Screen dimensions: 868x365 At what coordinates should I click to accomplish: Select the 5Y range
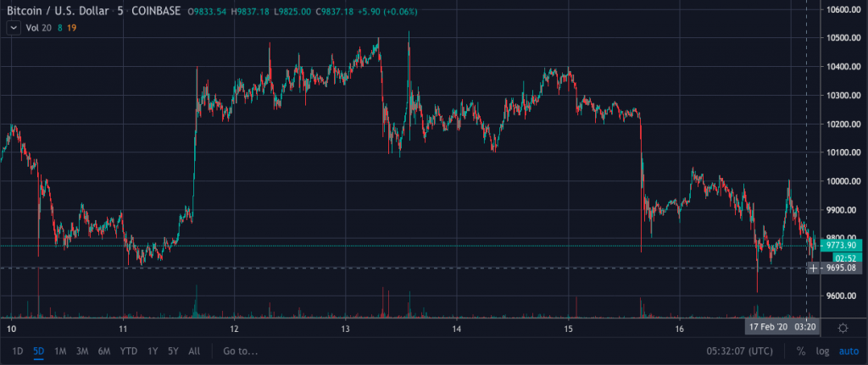point(173,351)
